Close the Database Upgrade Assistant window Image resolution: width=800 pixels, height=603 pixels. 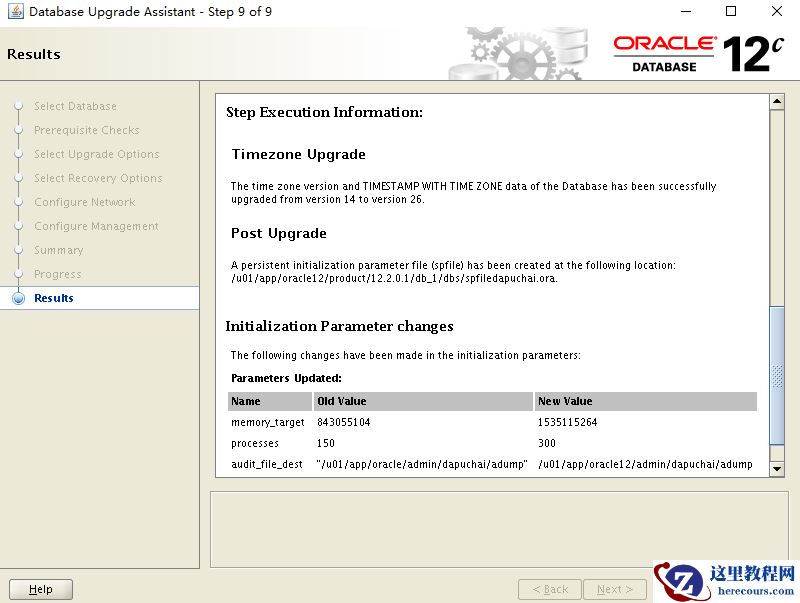click(777, 11)
